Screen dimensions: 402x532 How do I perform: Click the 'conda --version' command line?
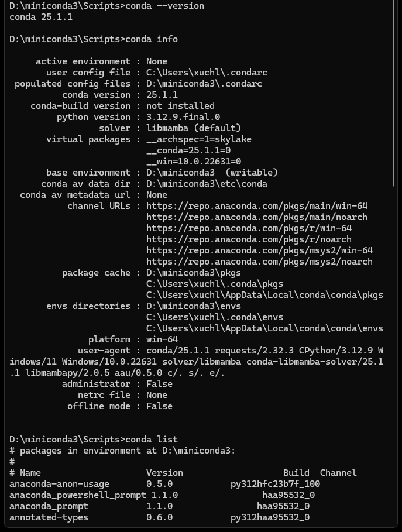[106, 6]
